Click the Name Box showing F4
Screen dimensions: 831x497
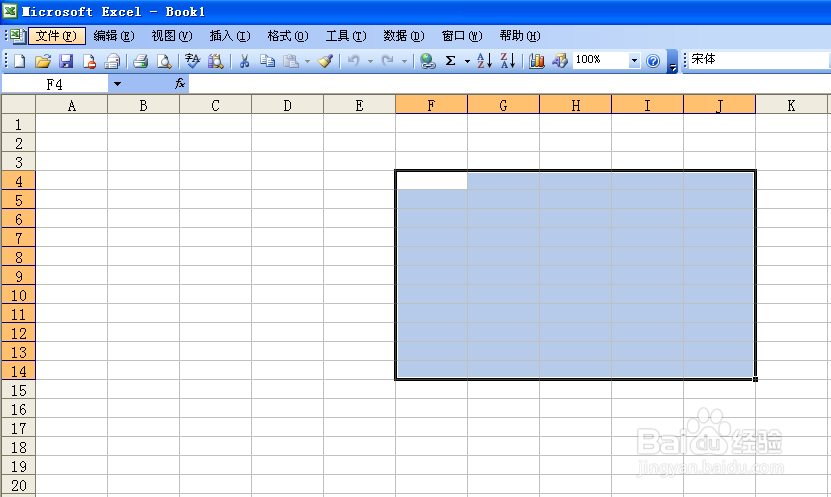click(55, 84)
